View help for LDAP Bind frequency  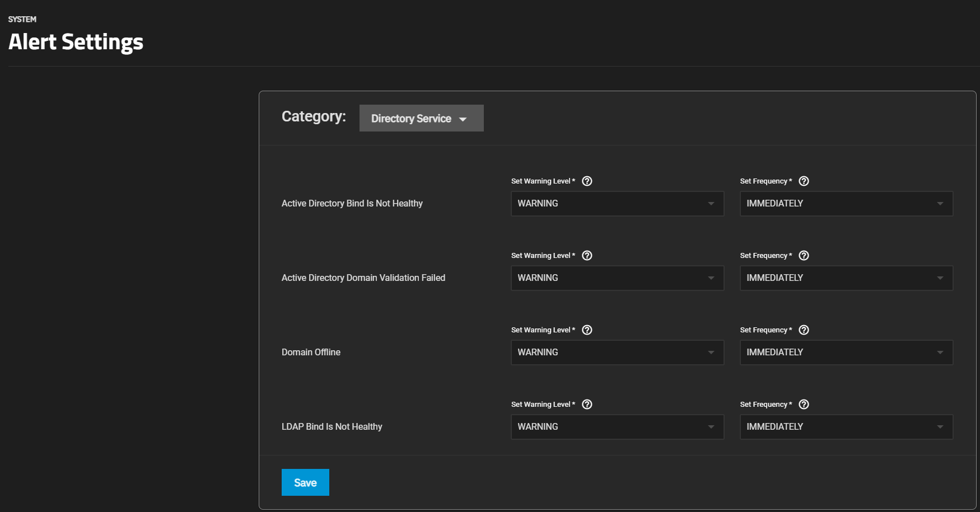(804, 405)
